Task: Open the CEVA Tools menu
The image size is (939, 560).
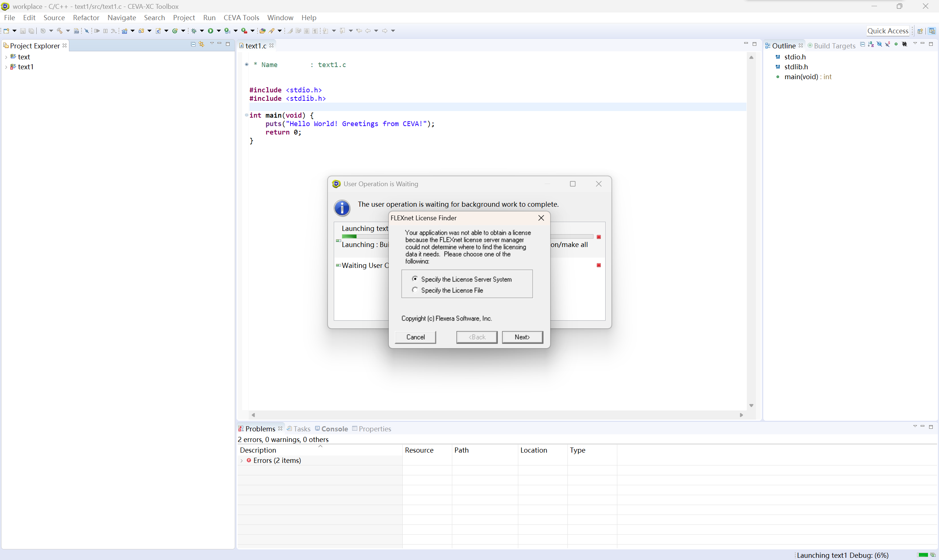Action: (241, 18)
